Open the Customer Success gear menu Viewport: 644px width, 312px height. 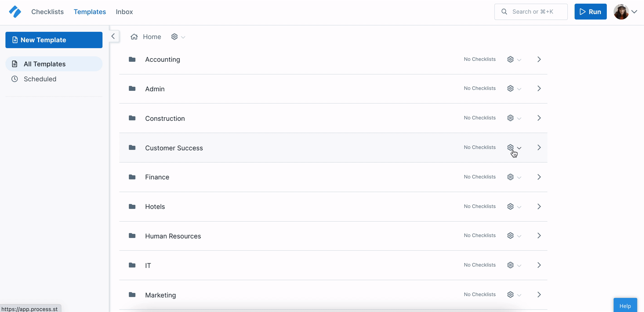514,148
